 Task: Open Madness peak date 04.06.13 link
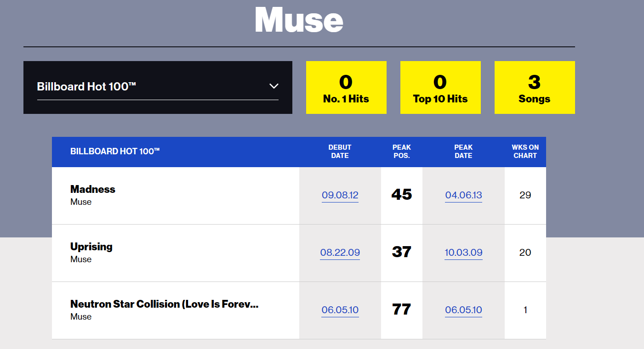pyautogui.click(x=463, y=195)
